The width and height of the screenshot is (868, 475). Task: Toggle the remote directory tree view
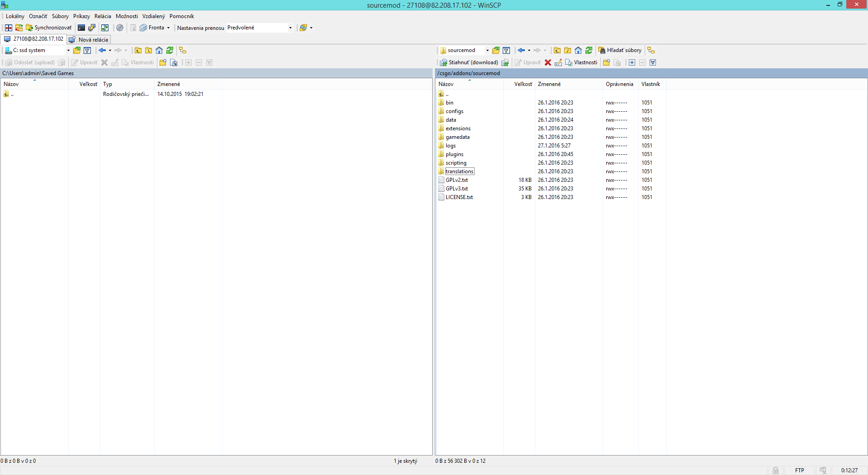click(651, 50)
